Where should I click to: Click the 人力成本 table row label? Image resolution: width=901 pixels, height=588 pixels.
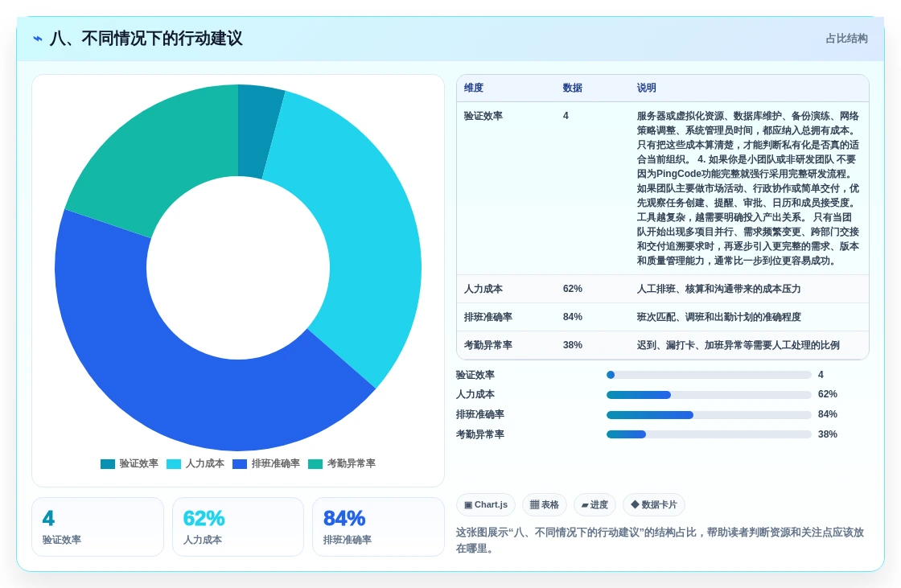483,289
